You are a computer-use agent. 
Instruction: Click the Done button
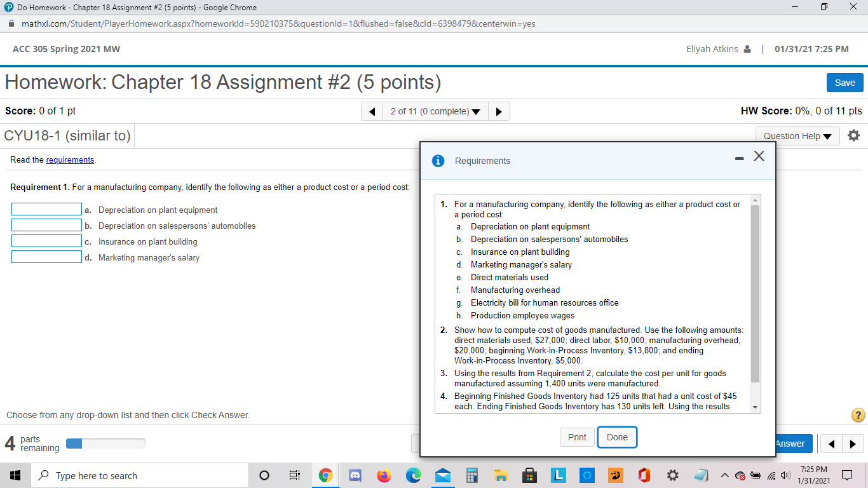pyautogui.click(x=617, y=437)
